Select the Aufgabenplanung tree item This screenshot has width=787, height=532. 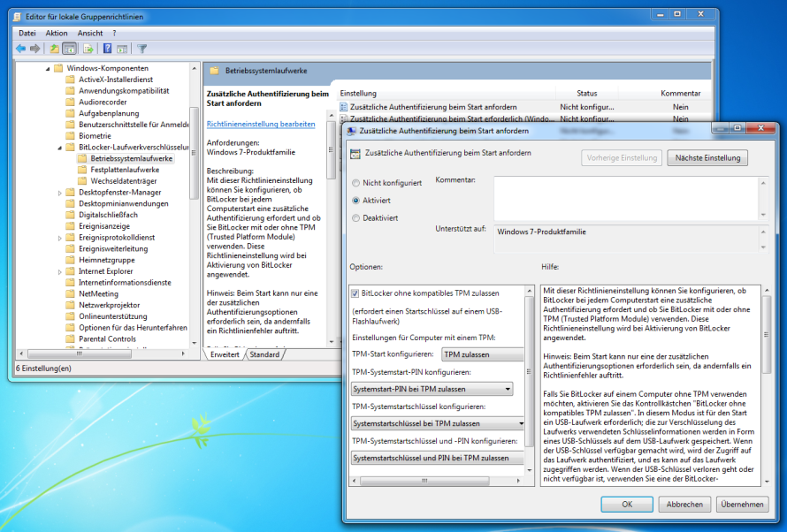(109, 113)
